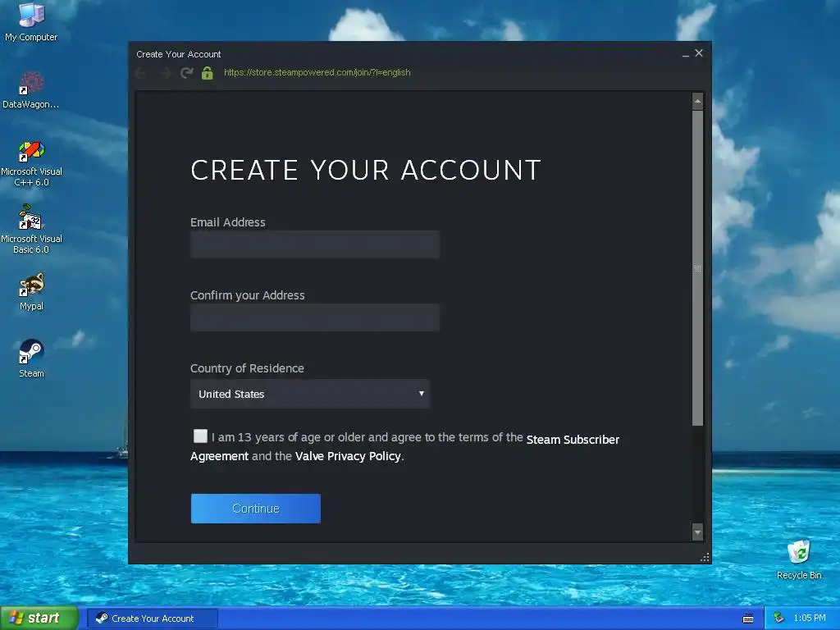Select the Mypal browser desktop icon
This screenshot has height=630, width=840.
pyautogui.click(x=31, y=292)
